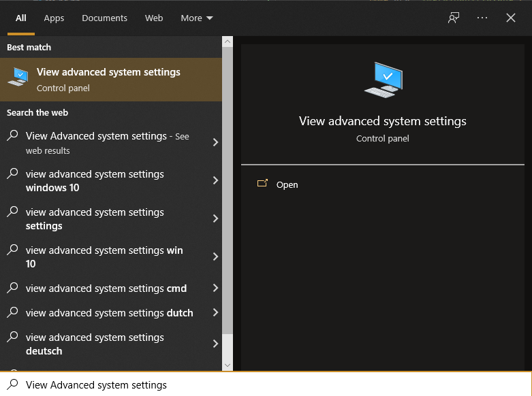Click magnifier icon beside 'windows 10' suggestion

coord(12,174)
